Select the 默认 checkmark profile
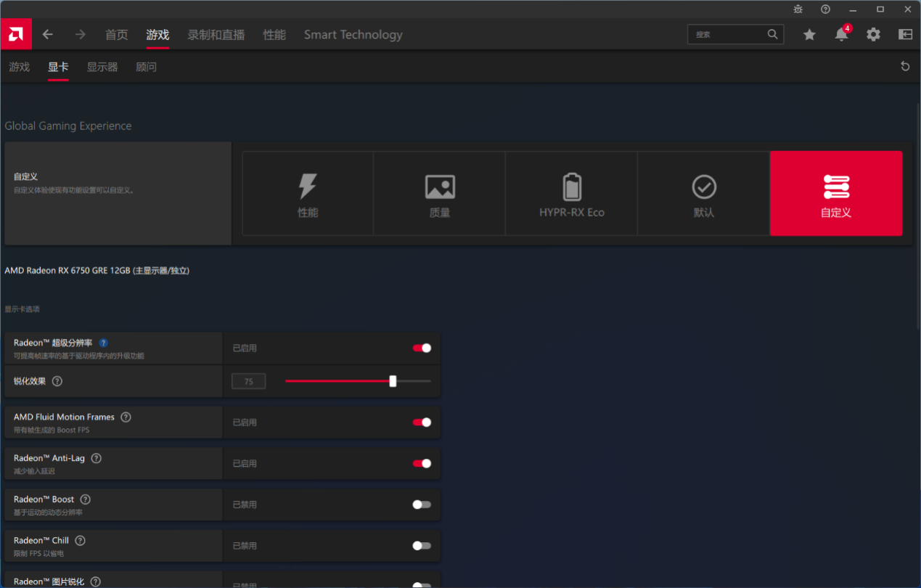The height and width of the screenshot is (588, 921). (704, 194)
